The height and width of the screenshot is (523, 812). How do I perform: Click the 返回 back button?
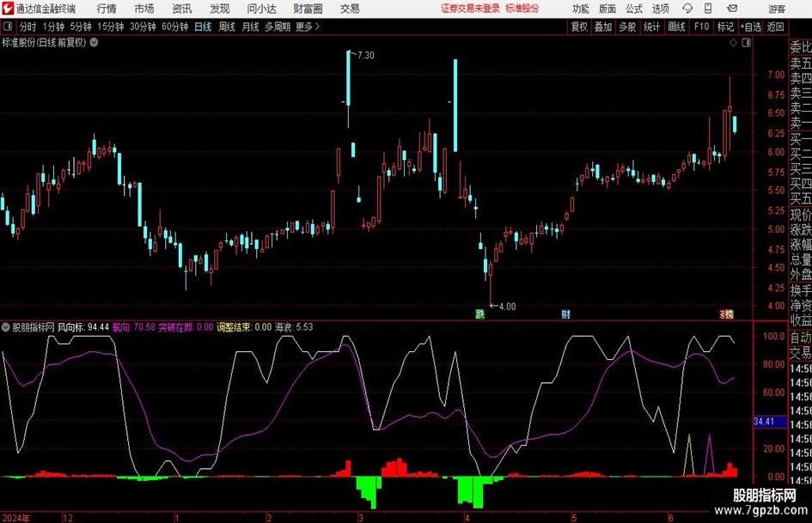tap(775, 27)
